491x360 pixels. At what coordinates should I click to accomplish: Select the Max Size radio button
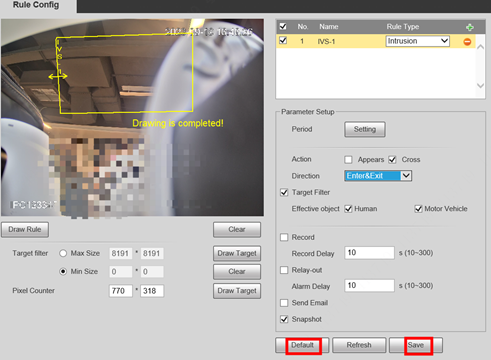click(x=63, y=253)
